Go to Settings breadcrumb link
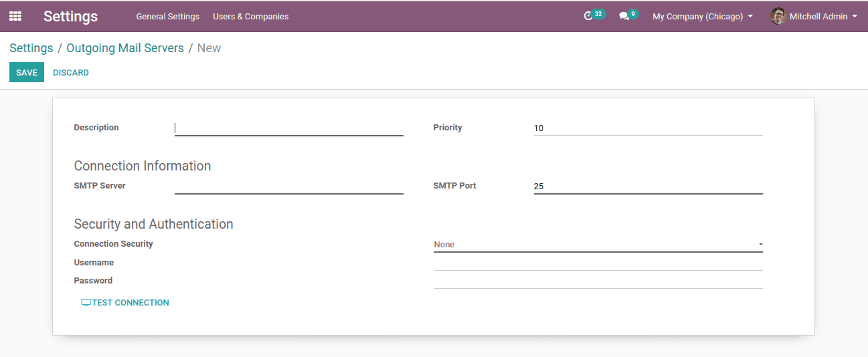 31,48
